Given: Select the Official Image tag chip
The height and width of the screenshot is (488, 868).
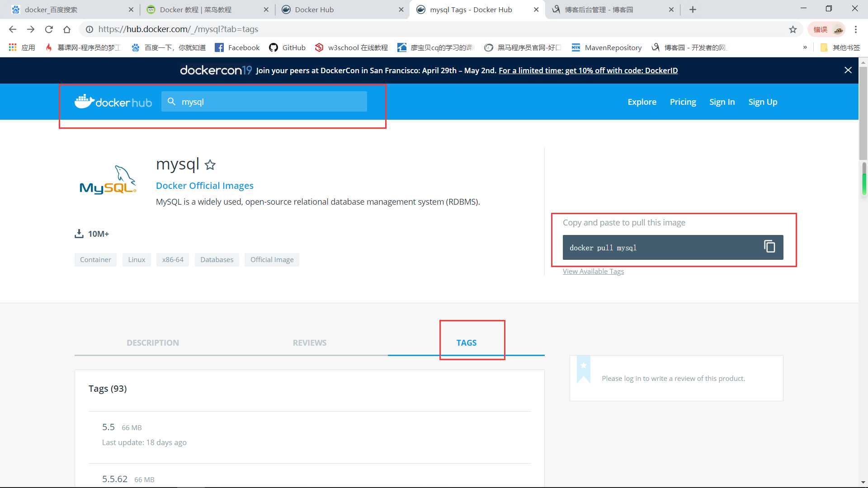Looking at the screenshot, I should click(x=272, y=260).
